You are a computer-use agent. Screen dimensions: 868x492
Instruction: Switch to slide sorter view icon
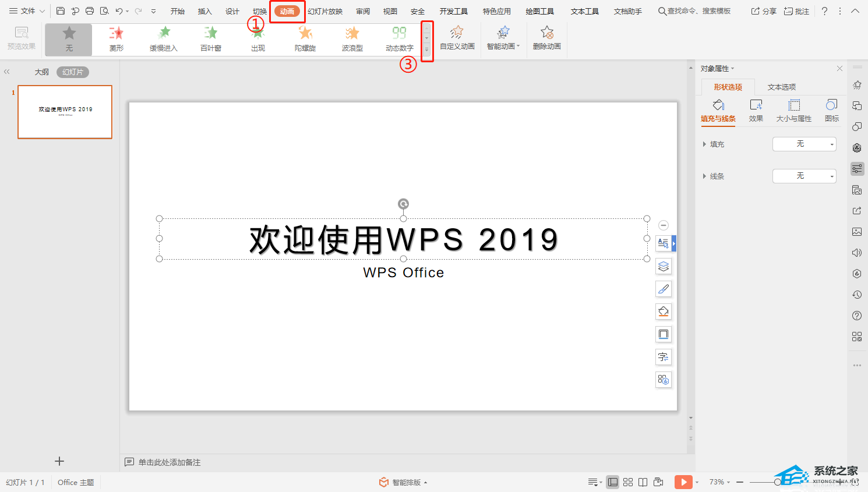pos(628,482)
